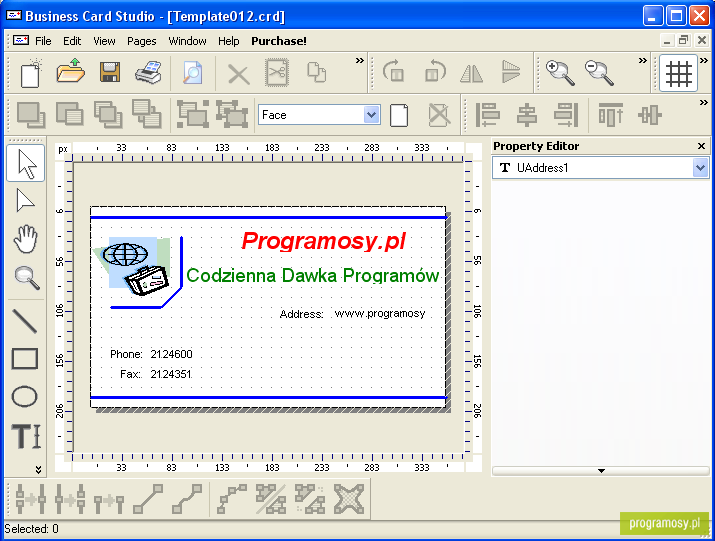Viewport: 715px width, 541px height.
Task: Open the UAddress1 object dropdown
Action: click(700, 168)
